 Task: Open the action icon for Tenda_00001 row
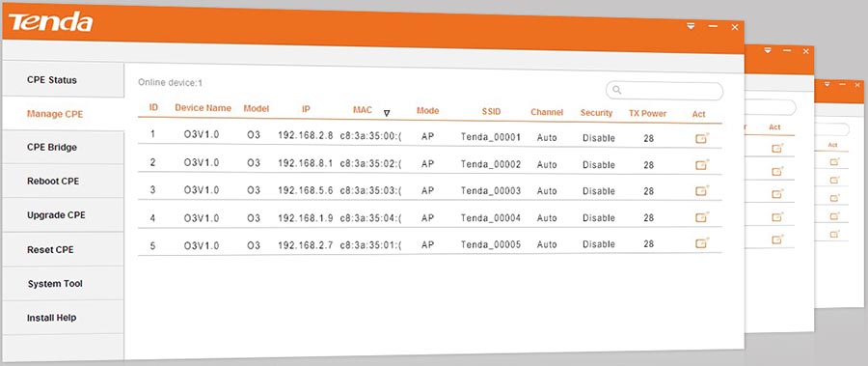701,138
